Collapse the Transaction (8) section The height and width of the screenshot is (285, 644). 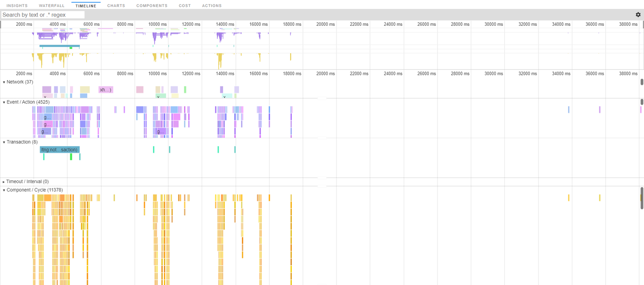coord(4,142)
